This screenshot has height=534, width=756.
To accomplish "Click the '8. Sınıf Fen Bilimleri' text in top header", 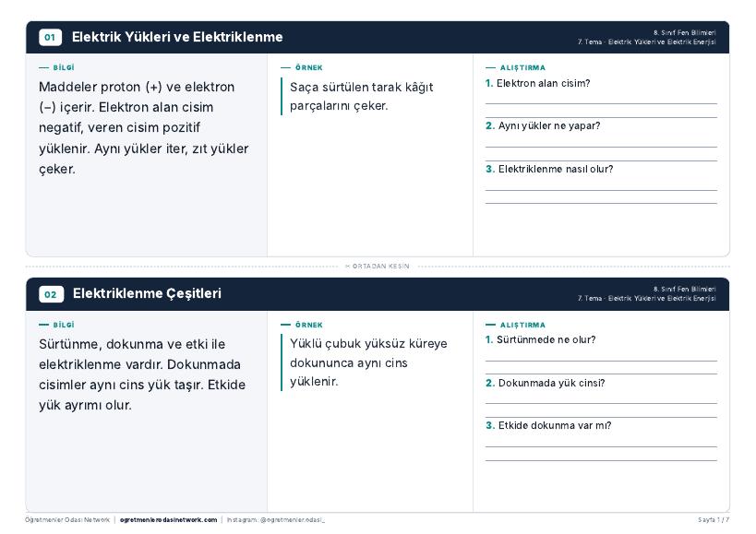I will (x=685, y=33).
